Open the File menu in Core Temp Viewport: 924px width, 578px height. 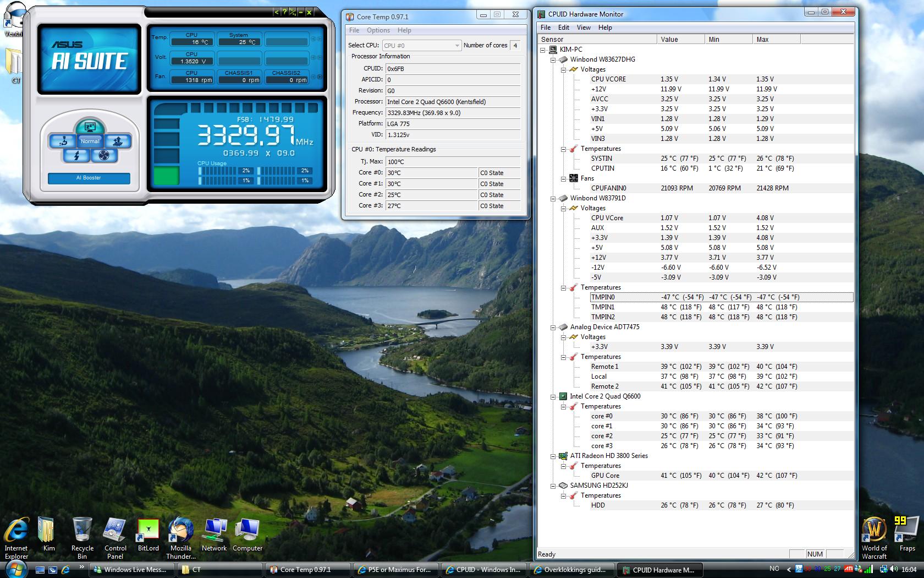click(x=354, y=30)
